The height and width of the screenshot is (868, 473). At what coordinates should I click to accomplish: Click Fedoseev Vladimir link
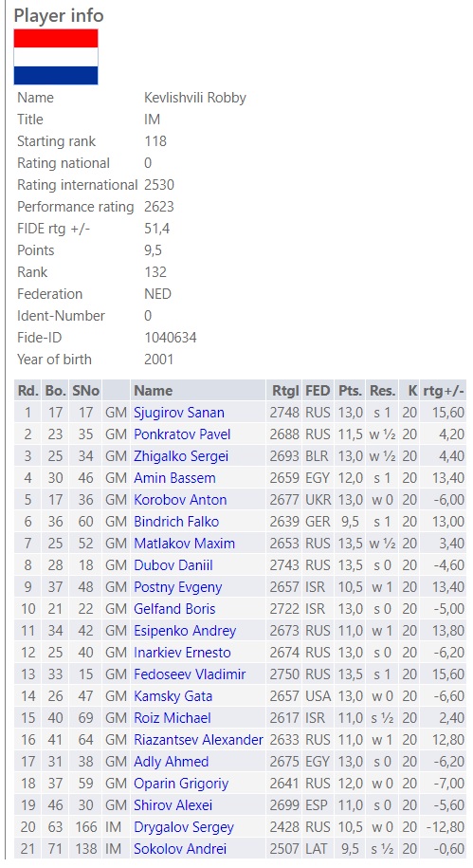point(190,674)
